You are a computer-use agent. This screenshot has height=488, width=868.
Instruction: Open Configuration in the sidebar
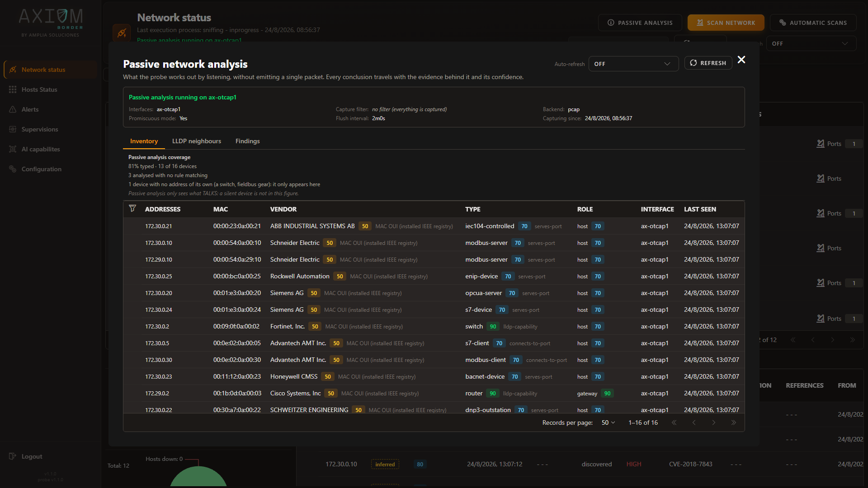pyautogui.click(x=50, y=169)
